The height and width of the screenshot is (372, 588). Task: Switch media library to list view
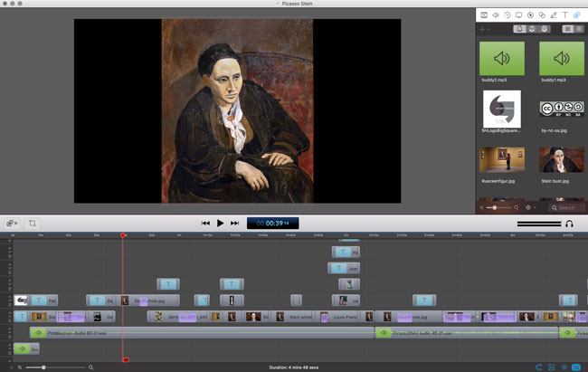(x=579, y=29)
